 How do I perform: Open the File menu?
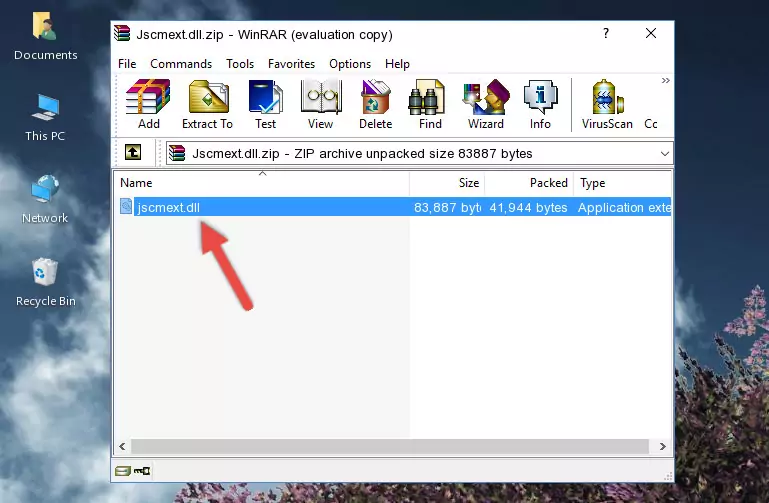[127, 64]
